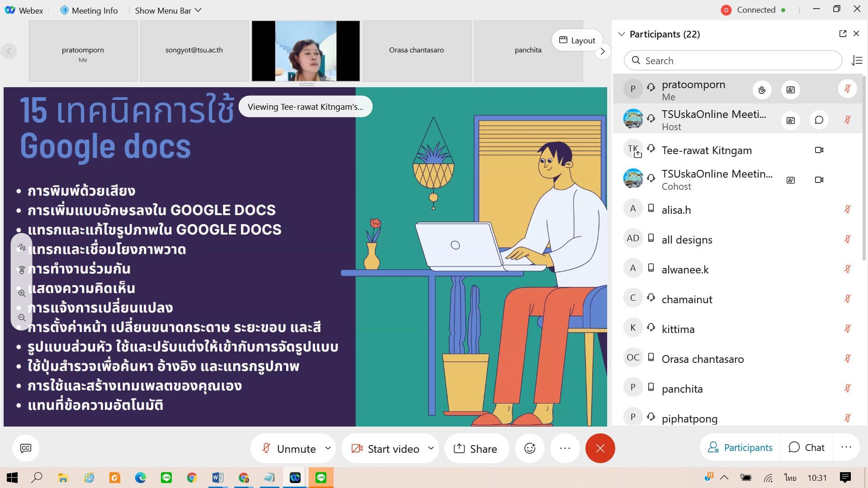Click the Webex logo menu
The width and height of the screenshot is (868, 488).
coord(24,10)
